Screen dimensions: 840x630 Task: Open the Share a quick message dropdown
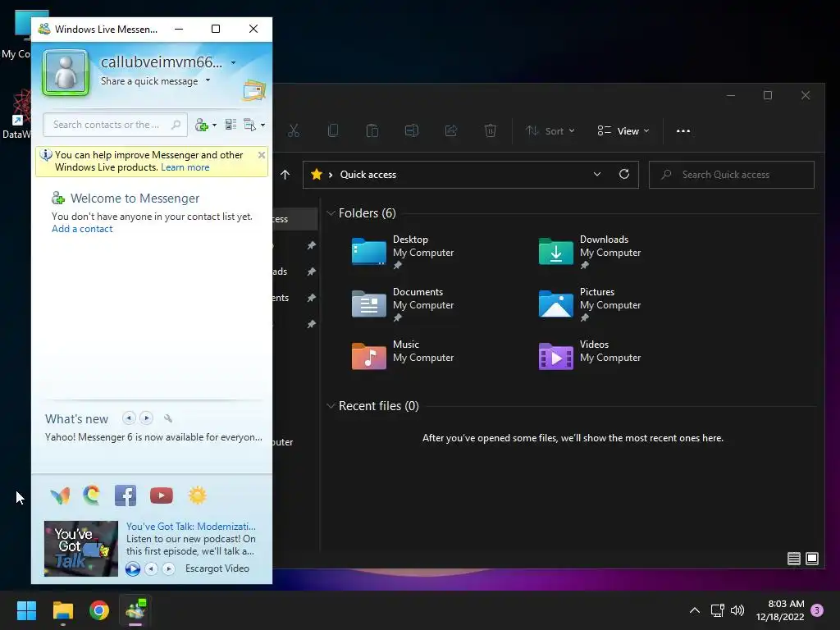click(x=208, y=80)
